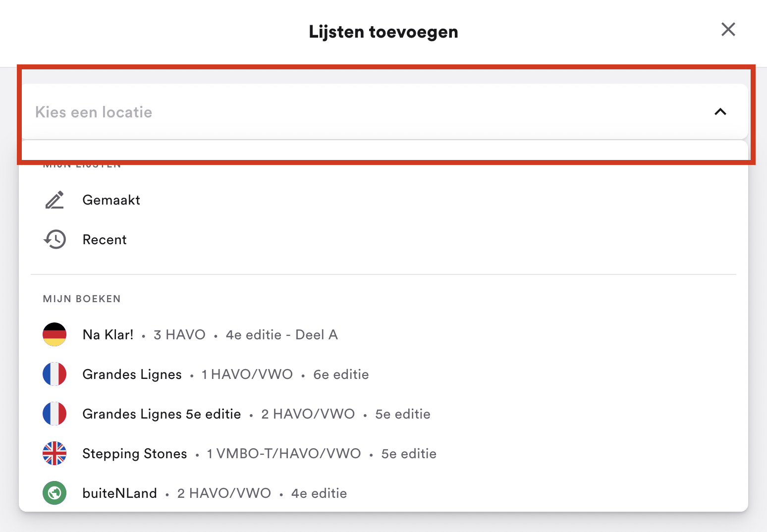This screenshot has width=767, height=532.
Task: Click the green globe icon for buiteNLand
Action: [x=55, y=493]
